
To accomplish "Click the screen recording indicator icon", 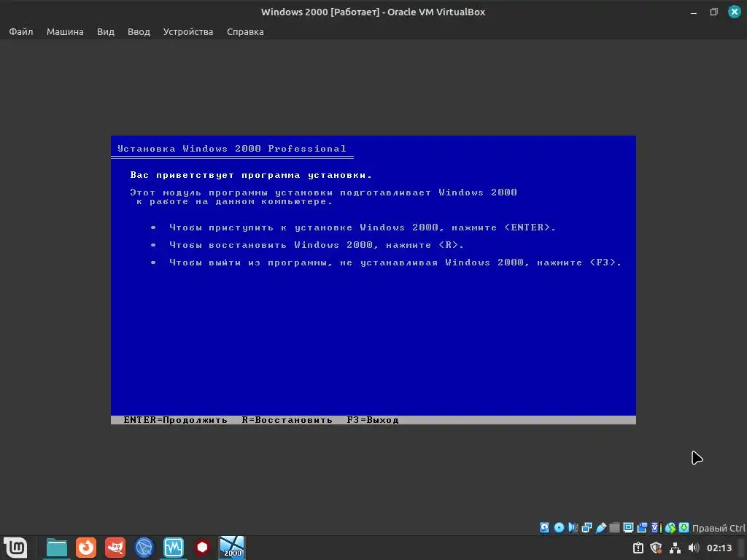I will point(642,528).
